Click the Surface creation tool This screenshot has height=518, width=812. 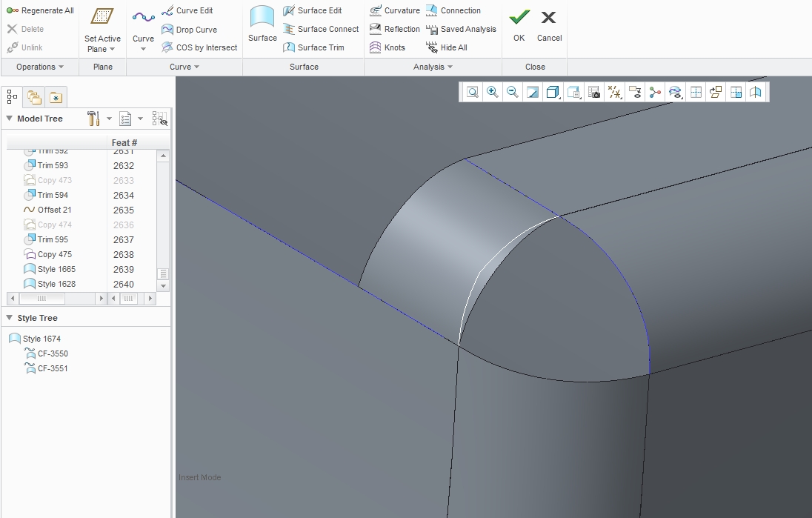point(262,23)
